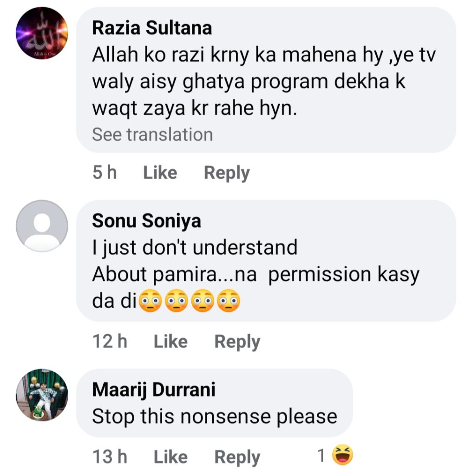Open the 5 h timestamp
The height and width of the screenshot is (476, 472).
tap(105, 173)
